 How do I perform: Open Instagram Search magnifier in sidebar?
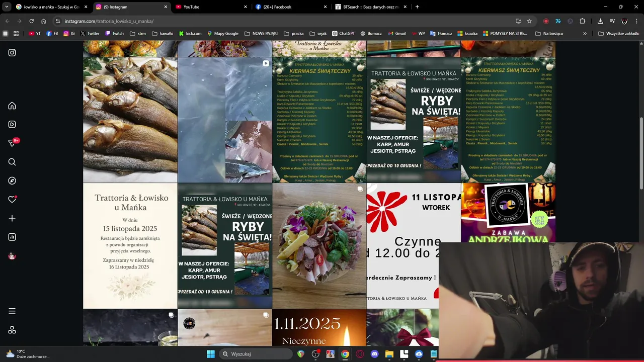(x=12, y=162)
